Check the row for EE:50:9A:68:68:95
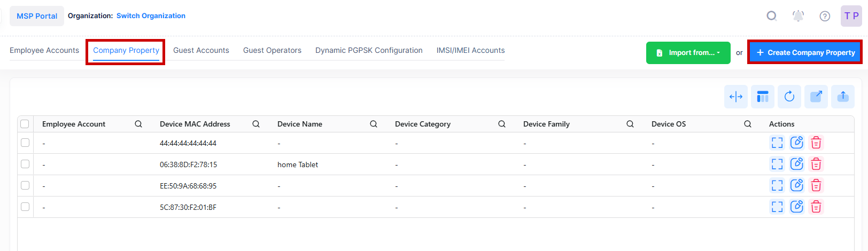This screenshot has height=251, width=868. [25, 185]
